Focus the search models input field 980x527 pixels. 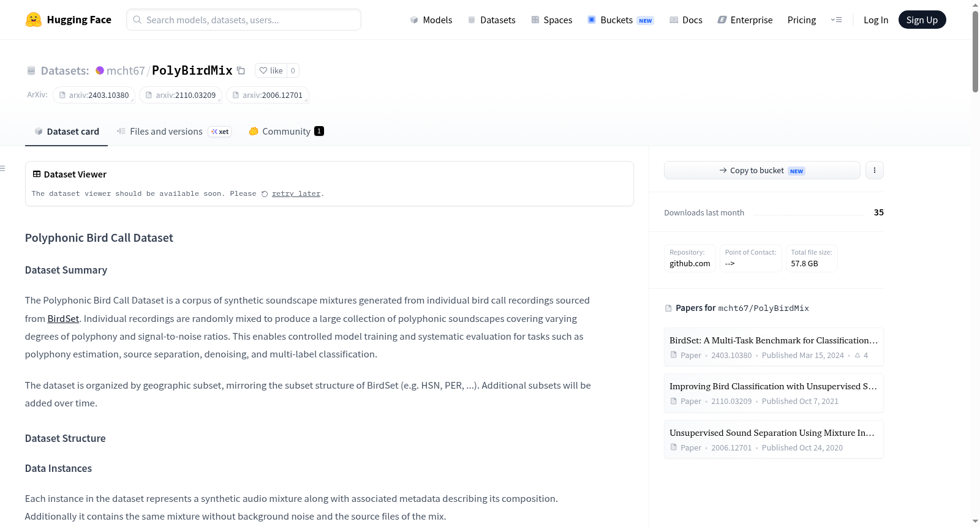pos(244,20)
